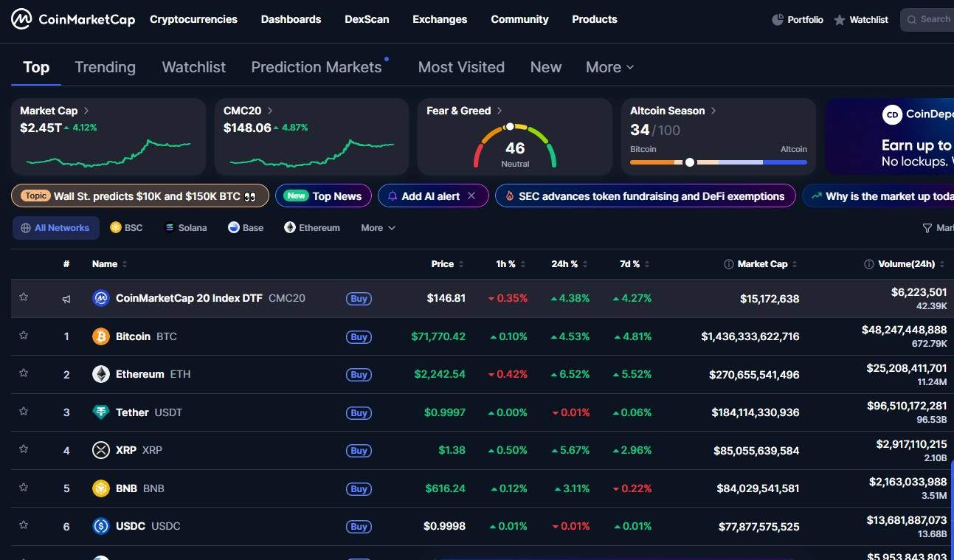Select the Solana network filter

184,227
